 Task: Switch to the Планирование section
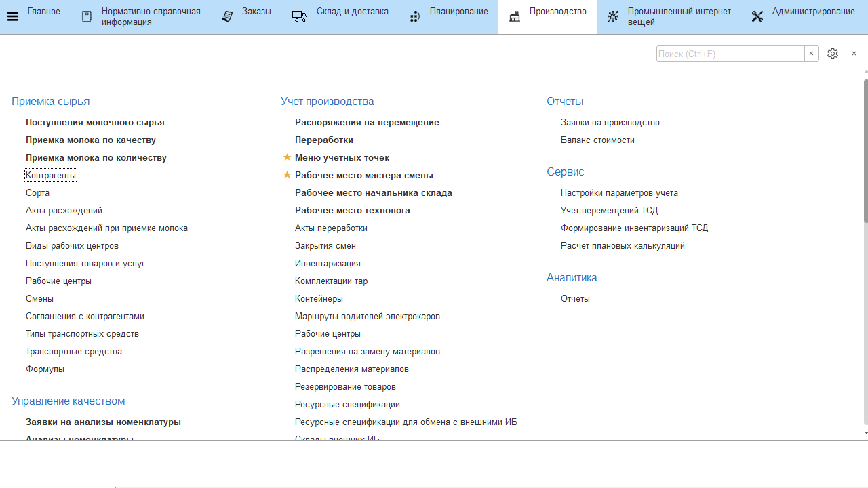(x=458, y=12)
